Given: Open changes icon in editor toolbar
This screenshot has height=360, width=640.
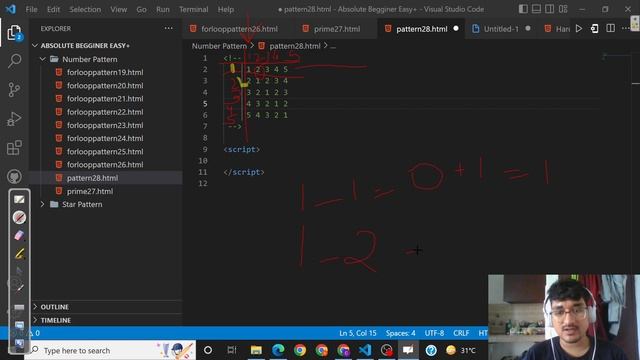Looking at the screenshot, I should (x=595, y=29).
